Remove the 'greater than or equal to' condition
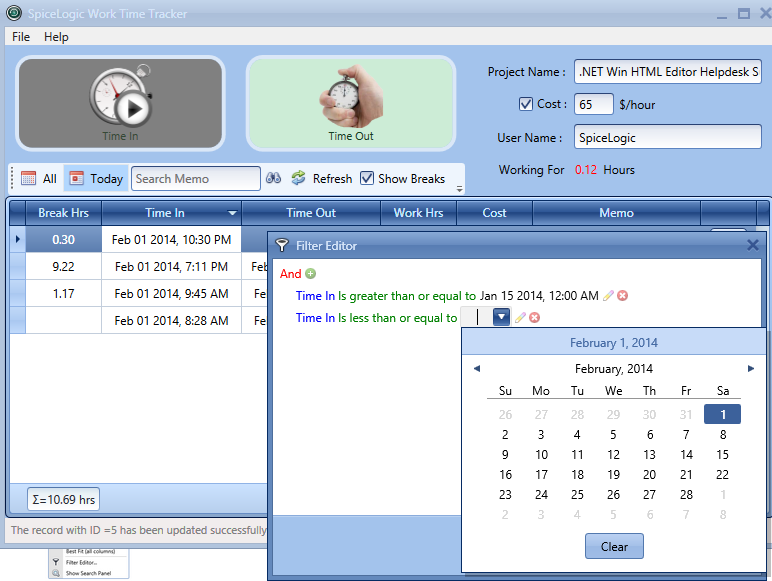The image size is (772, 581). [x=622, y=296]
